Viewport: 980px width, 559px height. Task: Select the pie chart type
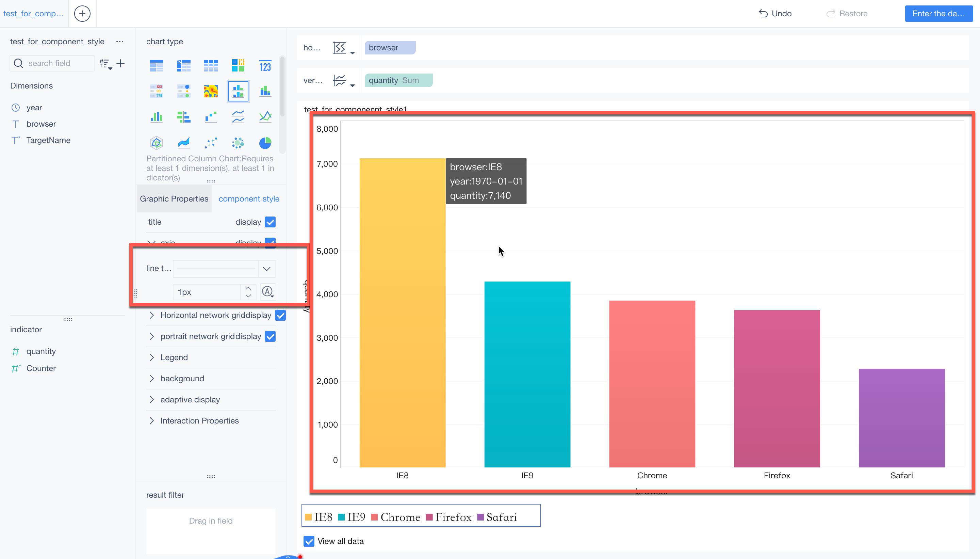(265, 143)
